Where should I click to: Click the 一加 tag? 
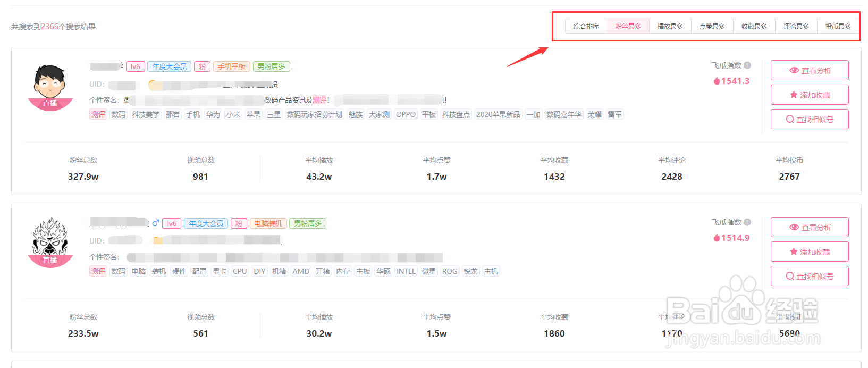pos(534,114)
